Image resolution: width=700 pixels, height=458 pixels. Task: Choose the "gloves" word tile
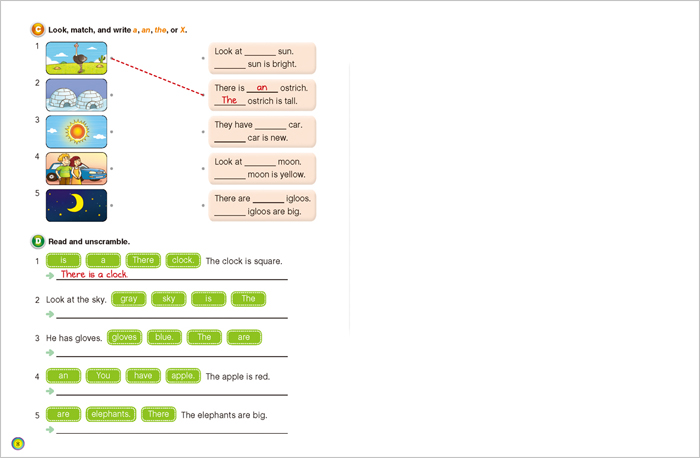pyautogui.click(x=124, y=338)
